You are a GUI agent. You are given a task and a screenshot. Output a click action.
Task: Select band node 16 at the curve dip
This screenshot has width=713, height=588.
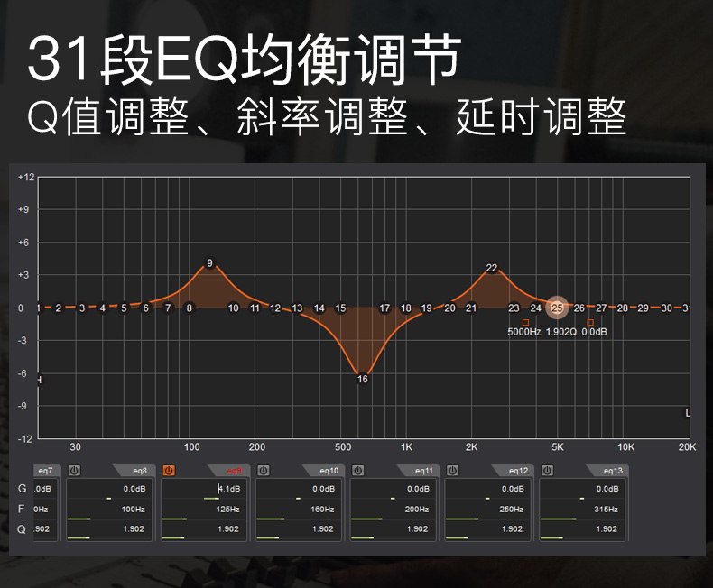362,379
